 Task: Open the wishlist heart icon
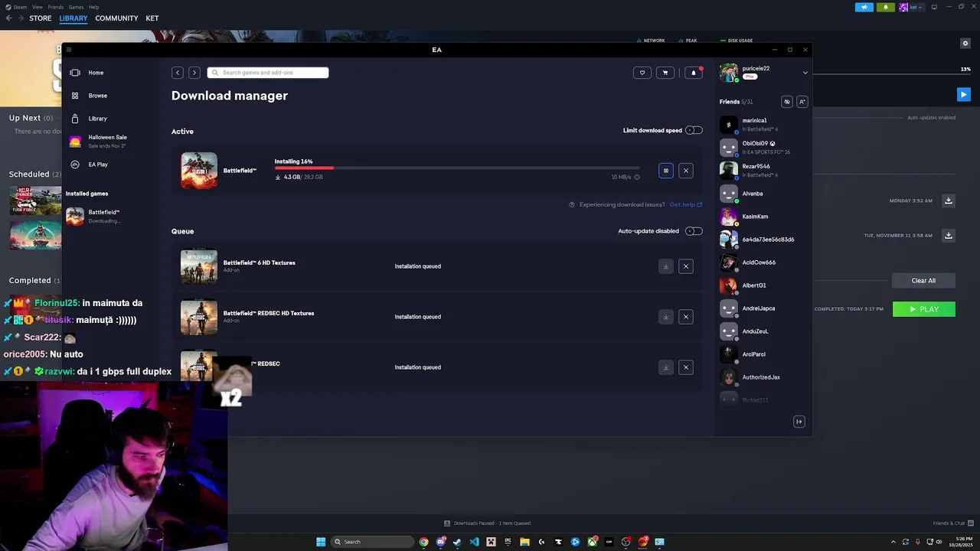pos(642,73)
